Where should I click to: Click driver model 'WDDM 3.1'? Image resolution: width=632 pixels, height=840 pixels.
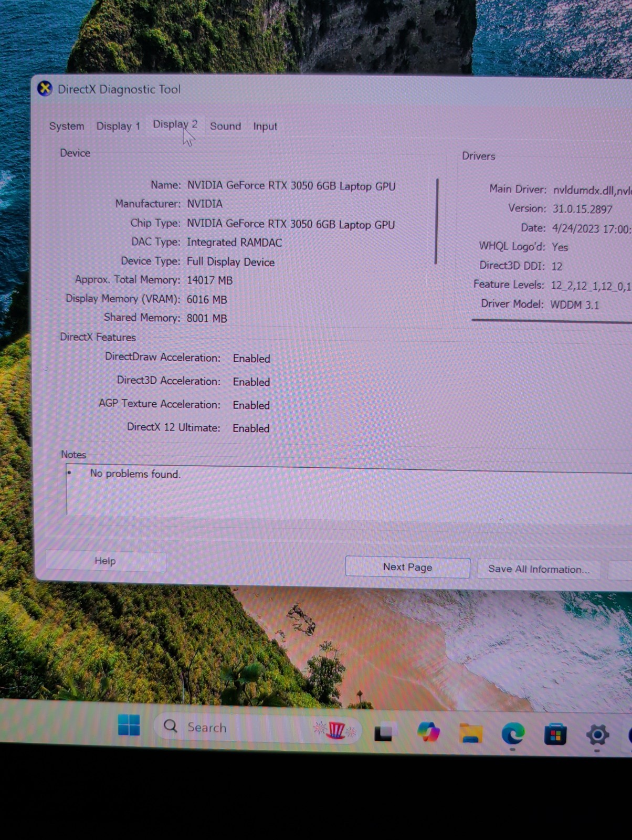(x=574, y=304)
